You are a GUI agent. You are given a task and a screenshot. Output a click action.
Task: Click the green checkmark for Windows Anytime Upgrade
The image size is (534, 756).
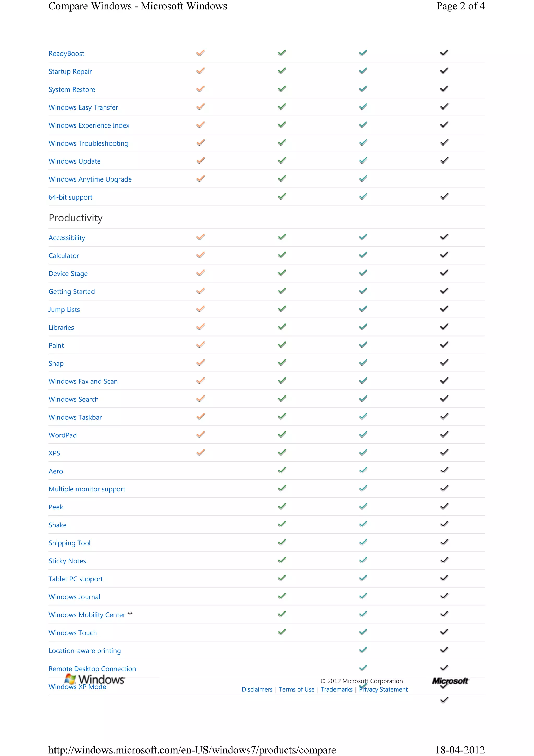[282, 178]
